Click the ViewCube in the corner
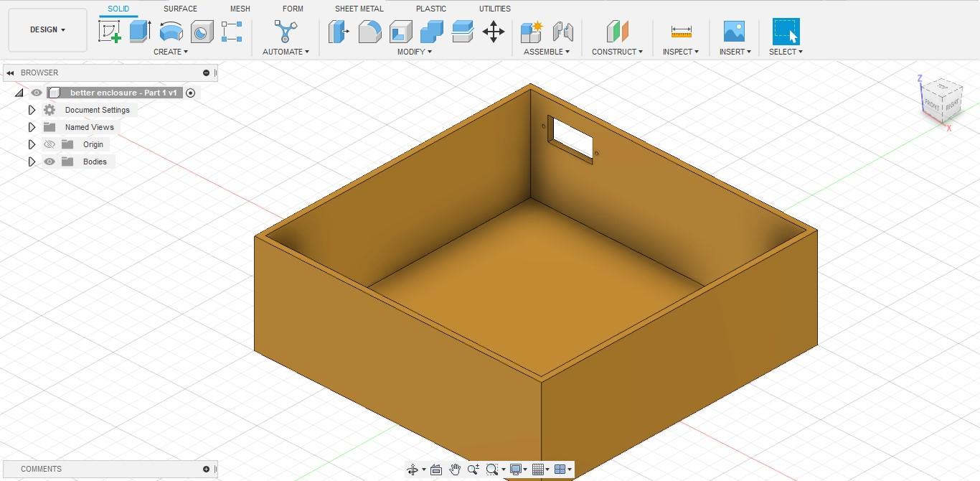 coord(941,101)
